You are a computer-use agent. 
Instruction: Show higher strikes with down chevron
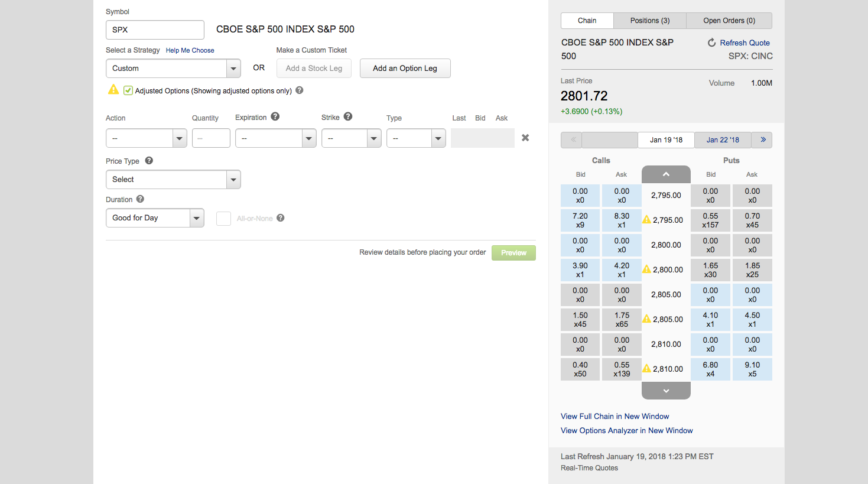[666, 391]
